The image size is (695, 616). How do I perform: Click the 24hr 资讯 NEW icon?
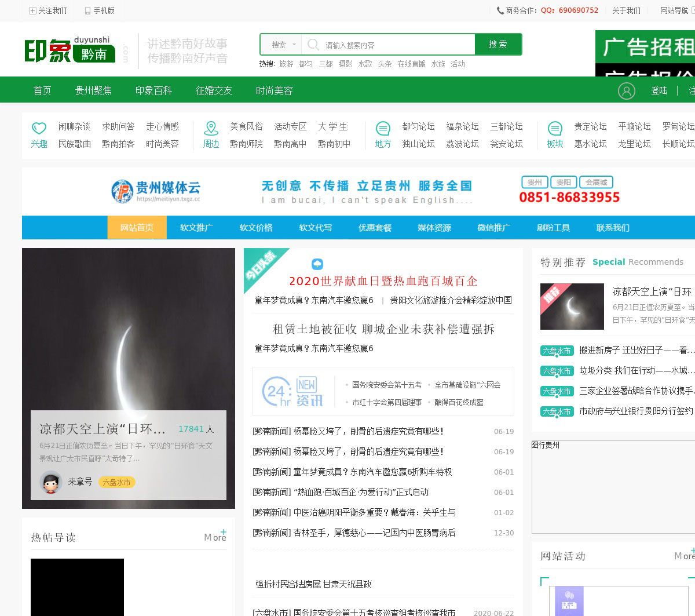pos(292,392)
